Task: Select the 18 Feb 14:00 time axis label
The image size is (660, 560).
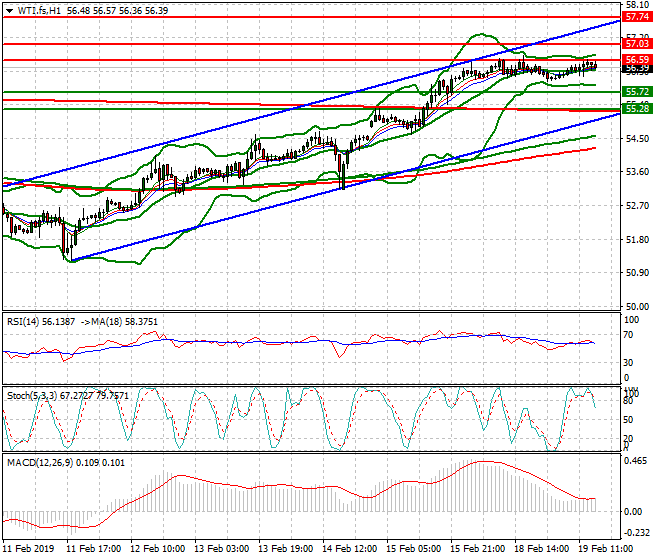Action: [x=541, y=549]
